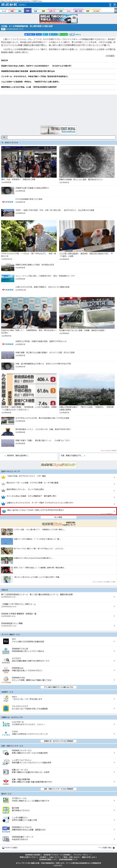Click the もっと見る button under ranking
This screenshot has width=117, height=868.
(x=58, y=517)
